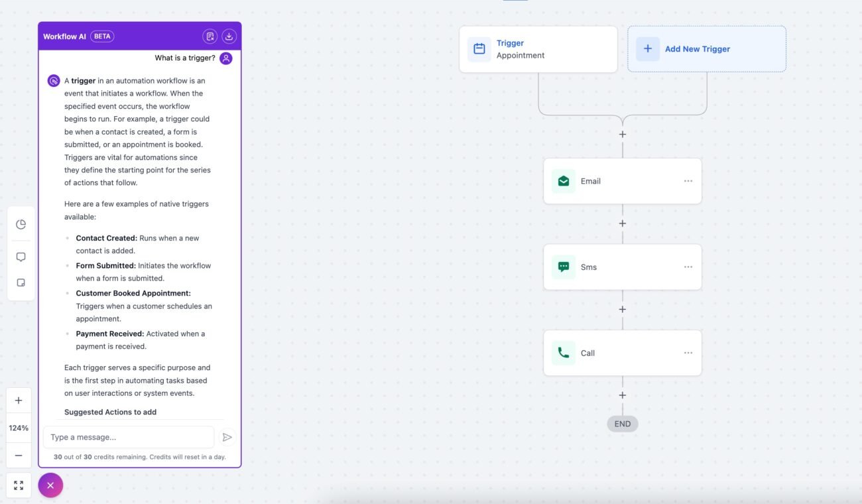Open the stats icon in the left sidebar
The image size is (862, 504).
[21, 223]
